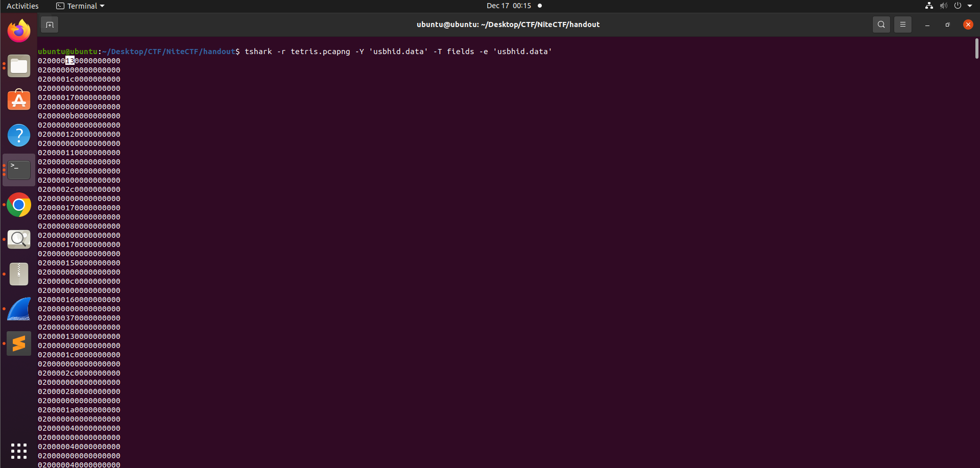Open the image viewer magnifier dock icon
980x468 pixels.
coord(19,239)
